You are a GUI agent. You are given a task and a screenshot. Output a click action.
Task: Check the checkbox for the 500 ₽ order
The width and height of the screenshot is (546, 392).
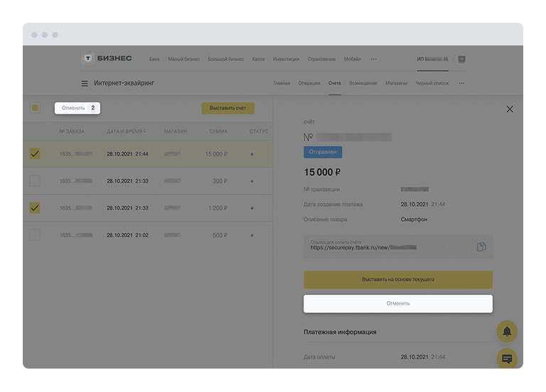(x=35, y=235)
